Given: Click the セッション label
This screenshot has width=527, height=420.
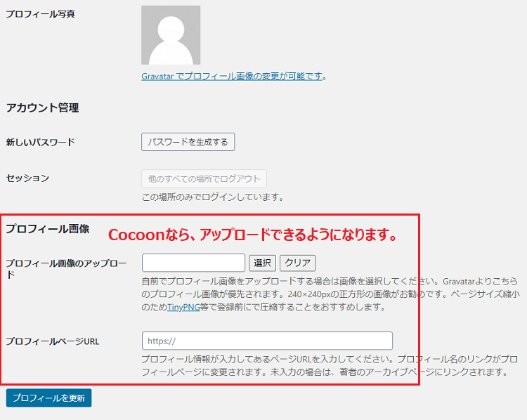Looking at the screenshot, I should 27,178.
